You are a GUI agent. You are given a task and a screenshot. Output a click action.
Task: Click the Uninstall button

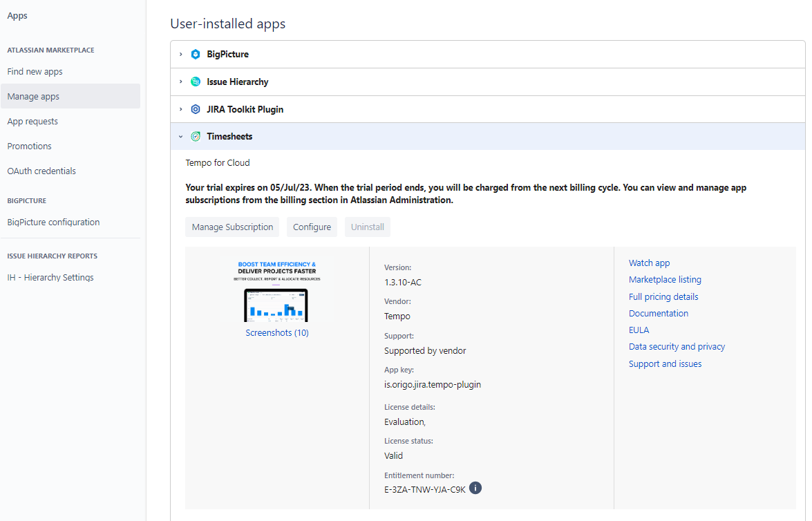pyautogui.click(x=367, y=227)
